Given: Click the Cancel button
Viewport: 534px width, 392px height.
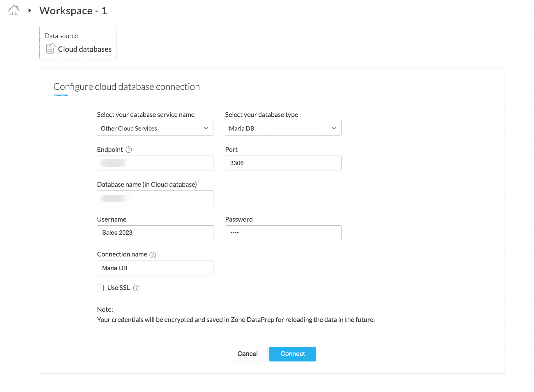Looking at the screenshot, I should tap(247, 354).
